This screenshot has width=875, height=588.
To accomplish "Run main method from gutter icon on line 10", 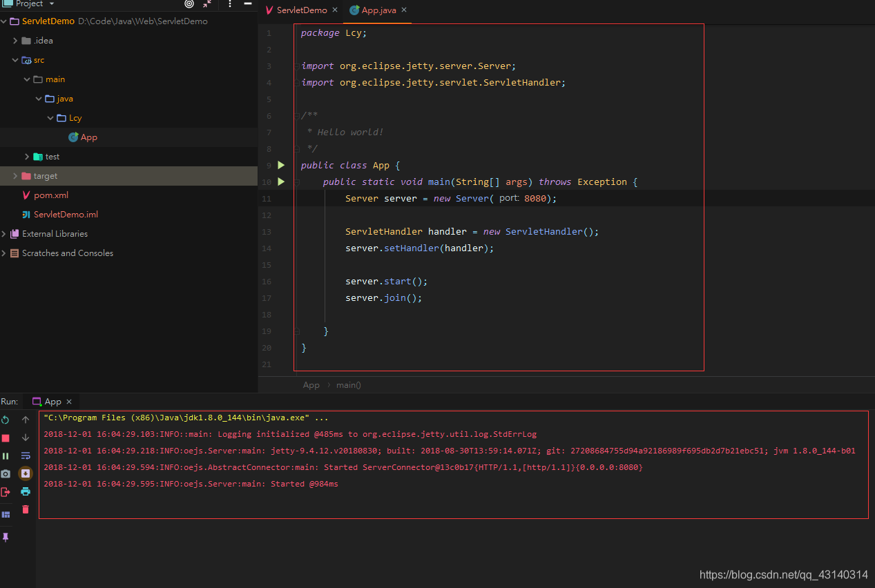I will pos(281,182).
